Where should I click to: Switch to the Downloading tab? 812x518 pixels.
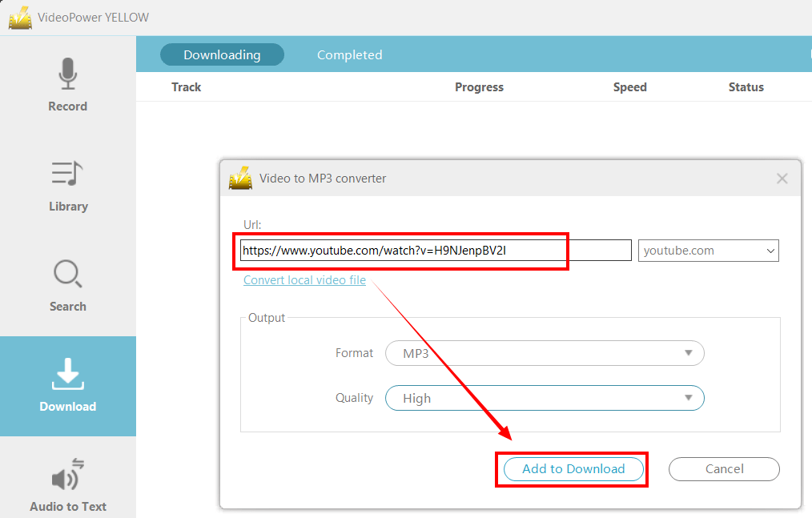click(x=222, y=55)
